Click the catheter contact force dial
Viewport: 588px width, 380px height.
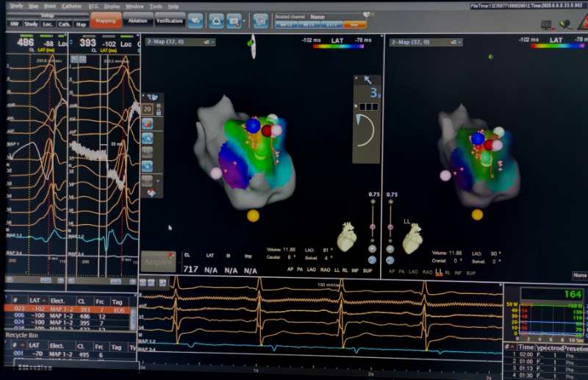point(365,130)
